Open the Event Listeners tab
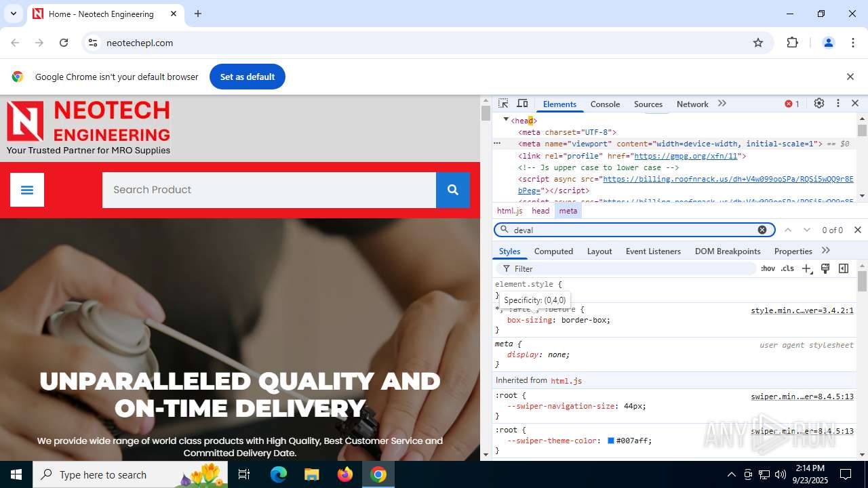The image size is (868, 488). click(x=653, y=251)
